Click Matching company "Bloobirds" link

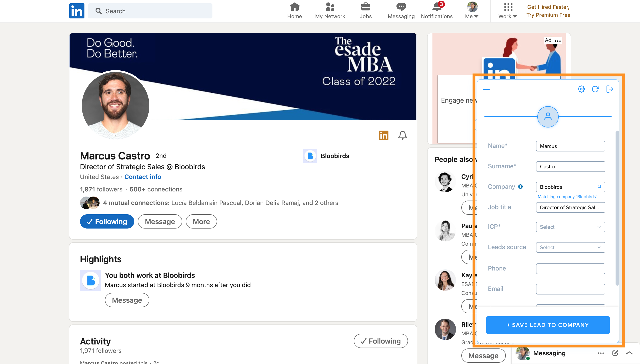click(x=567, y=197)
